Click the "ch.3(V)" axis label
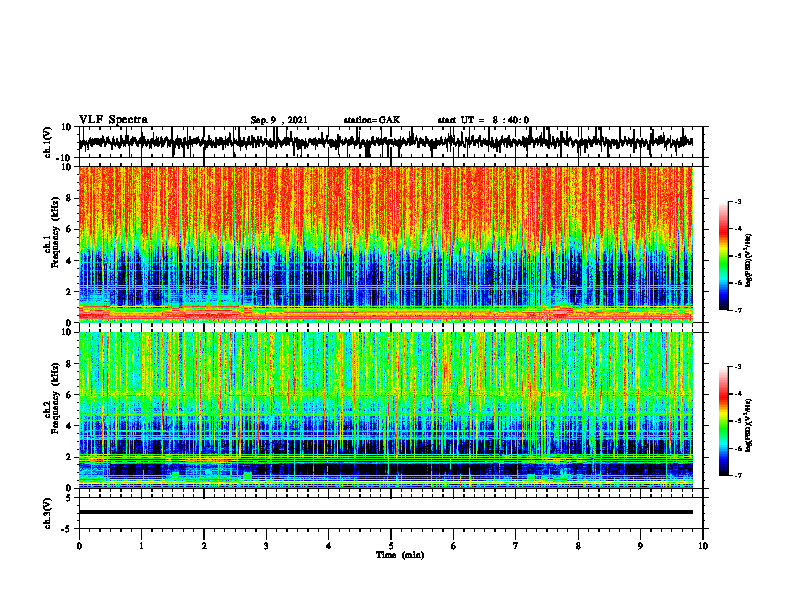 48,513
